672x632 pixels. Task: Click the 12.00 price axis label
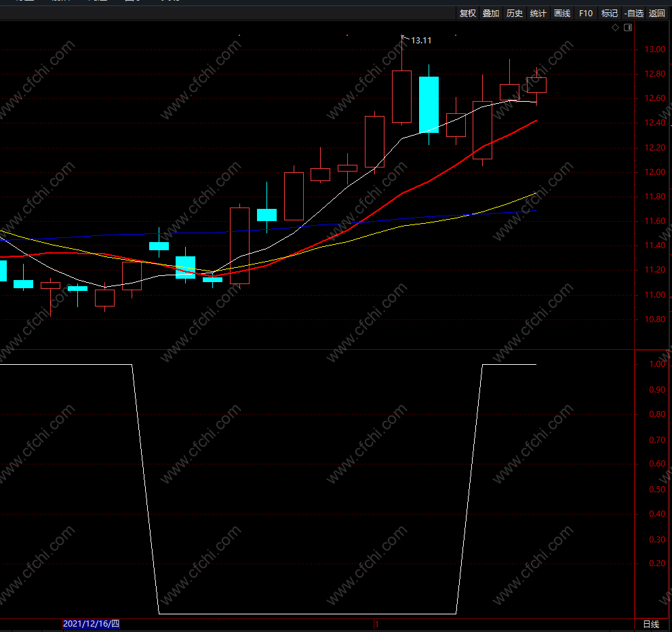pyautogui.click(x=655, y=172)
